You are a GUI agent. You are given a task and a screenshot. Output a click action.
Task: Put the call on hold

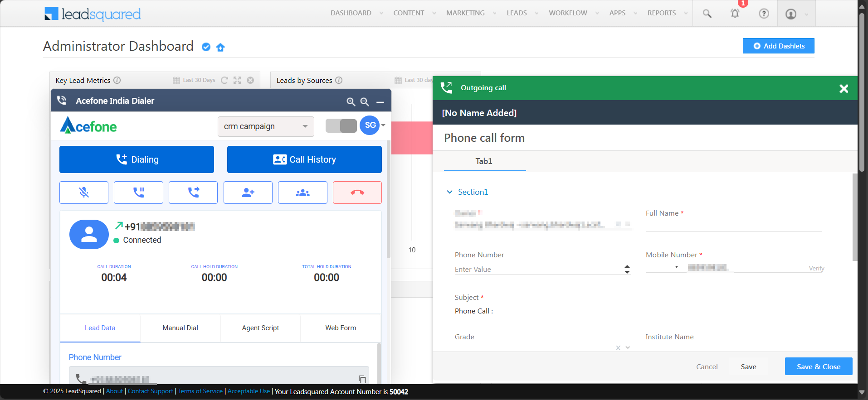pyautogui.click(x=138, y=193)
